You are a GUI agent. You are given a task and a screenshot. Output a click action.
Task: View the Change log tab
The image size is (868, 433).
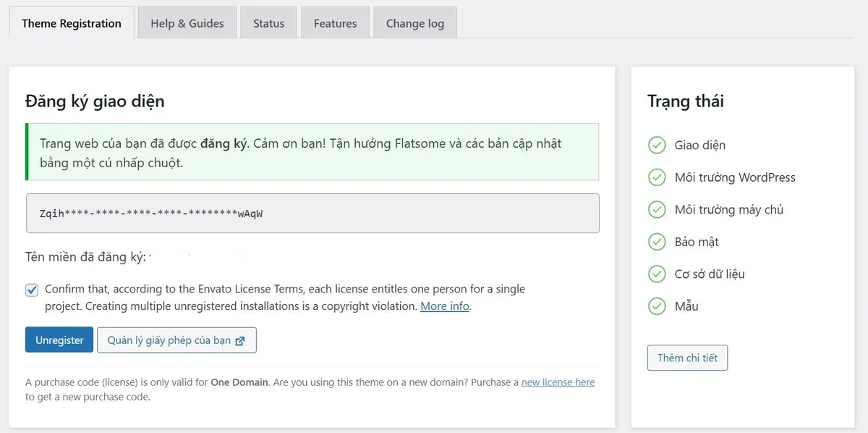click(x=415, y=23)
